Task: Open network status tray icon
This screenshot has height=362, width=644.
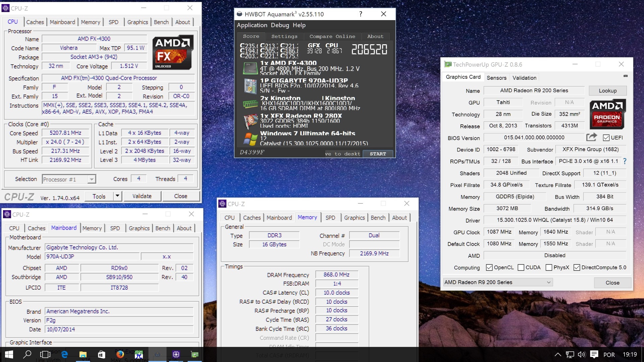Action: coord(570,354)
